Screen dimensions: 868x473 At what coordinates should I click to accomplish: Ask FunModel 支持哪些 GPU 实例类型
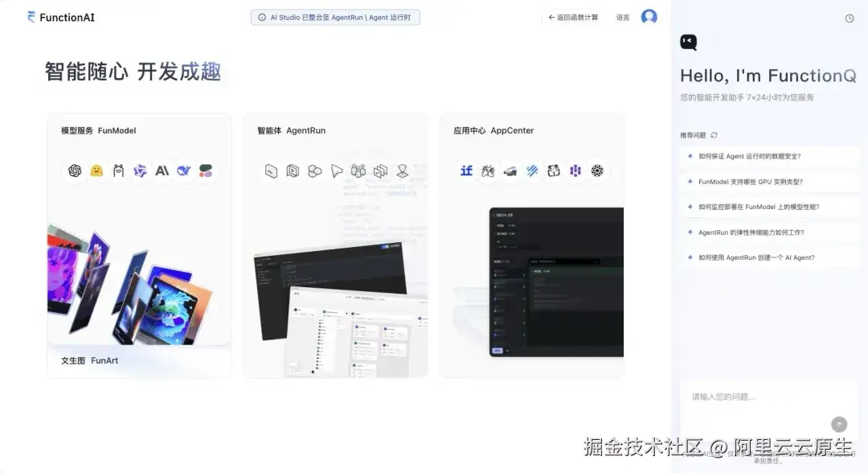coord(769,182)
